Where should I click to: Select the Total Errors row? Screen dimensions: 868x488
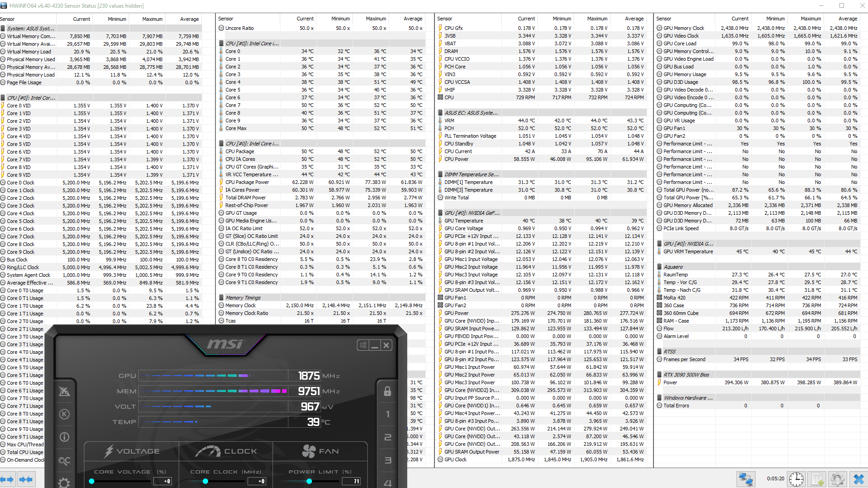pyautogui.click(x=758, y=406)
